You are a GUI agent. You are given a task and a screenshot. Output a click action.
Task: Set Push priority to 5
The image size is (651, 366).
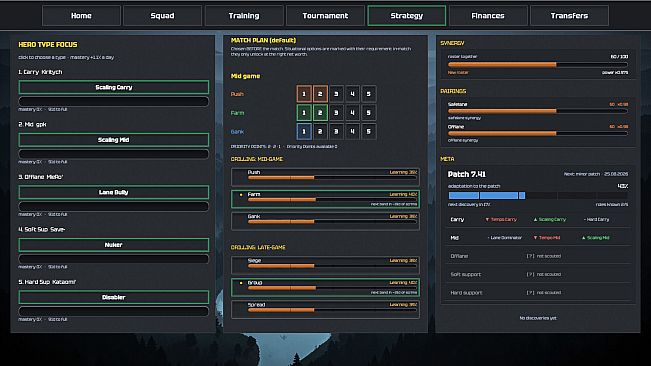[x=369, y=94]
